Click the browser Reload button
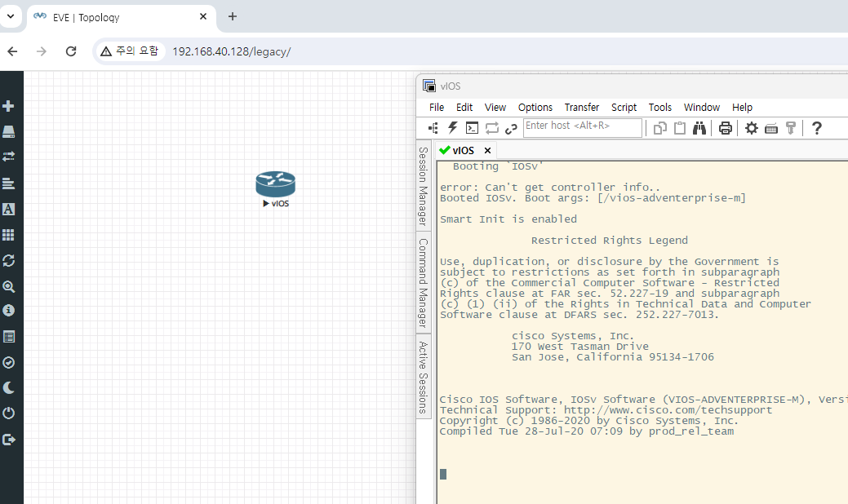This screenshot has width=848, height=504. (71, 51)
